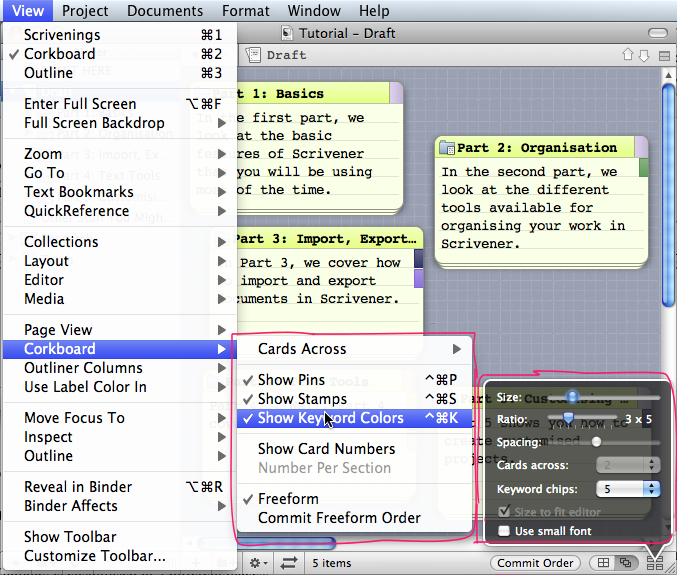The height and width of the screenshot is (575, 677).
Task: Open the Binder Affects submenu
Action: click(120, 506)
